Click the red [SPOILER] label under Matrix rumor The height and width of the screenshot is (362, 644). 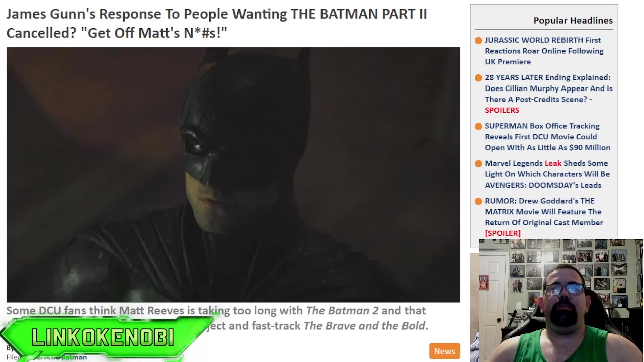click(x=503, y=233)
